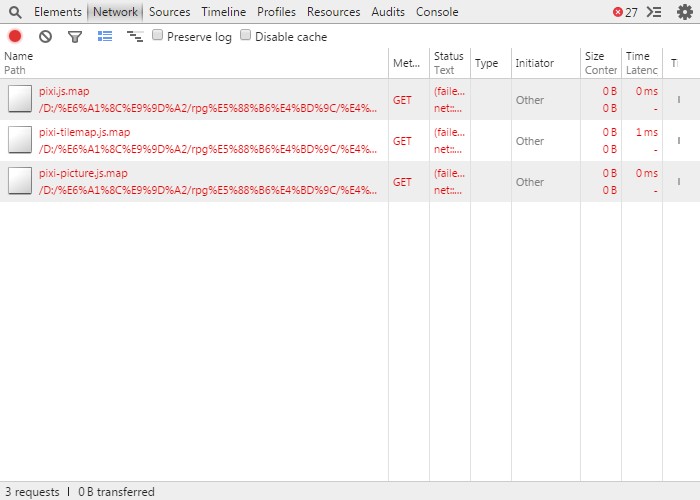Select the Network tab
The height and width of the screenshot is (500, 700).
[115, 12]
